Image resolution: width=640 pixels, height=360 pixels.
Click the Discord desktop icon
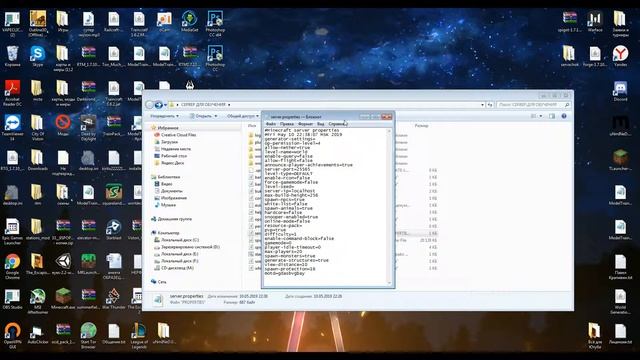620,91
